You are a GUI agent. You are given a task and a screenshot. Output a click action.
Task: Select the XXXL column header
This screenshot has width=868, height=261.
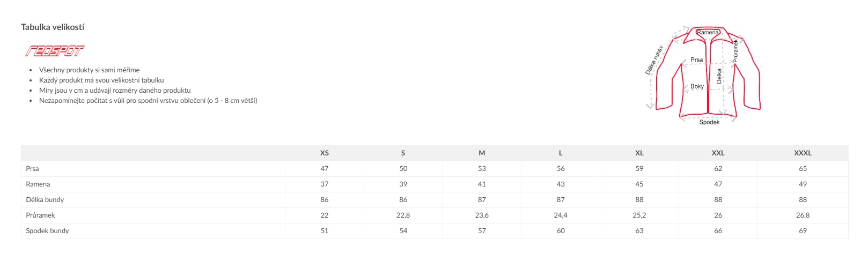803,153
